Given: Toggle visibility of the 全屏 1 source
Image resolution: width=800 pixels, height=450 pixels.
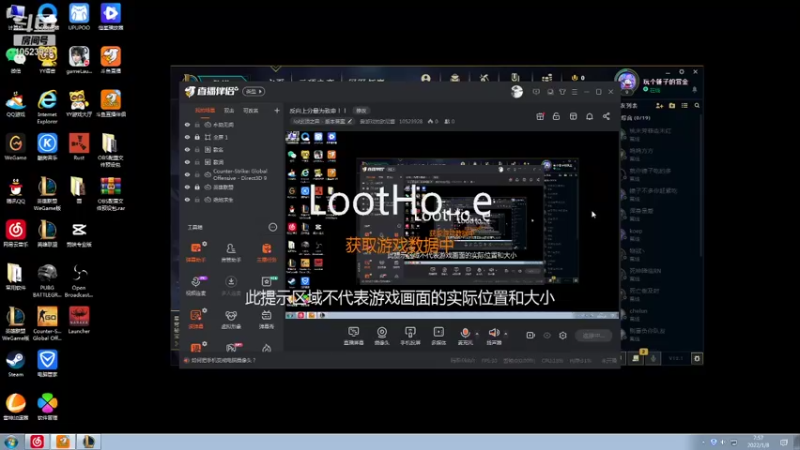Looking at the screenshot, I should [x=187, y=137].
